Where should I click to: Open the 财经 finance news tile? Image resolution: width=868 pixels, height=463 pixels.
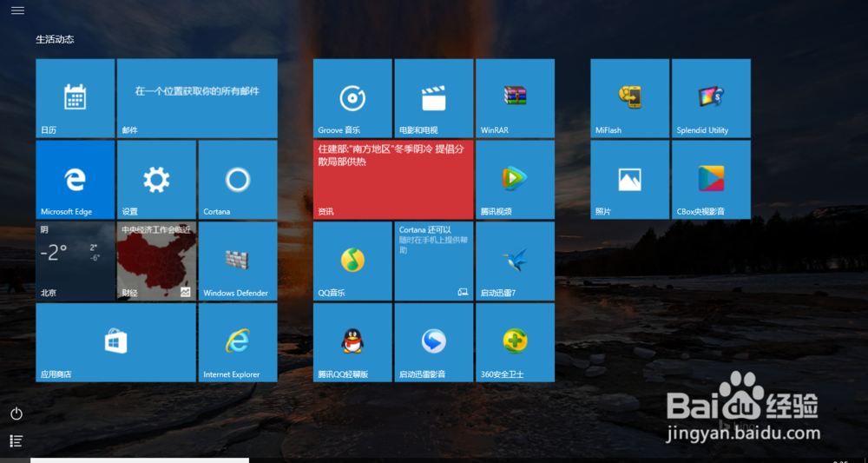pyautogui.click(x=156, y=261)
